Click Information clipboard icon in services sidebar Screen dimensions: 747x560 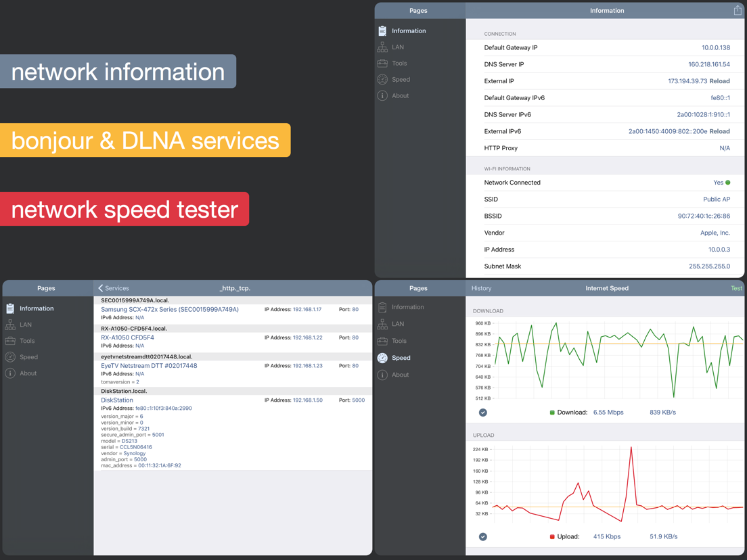(x=10, y=308)
